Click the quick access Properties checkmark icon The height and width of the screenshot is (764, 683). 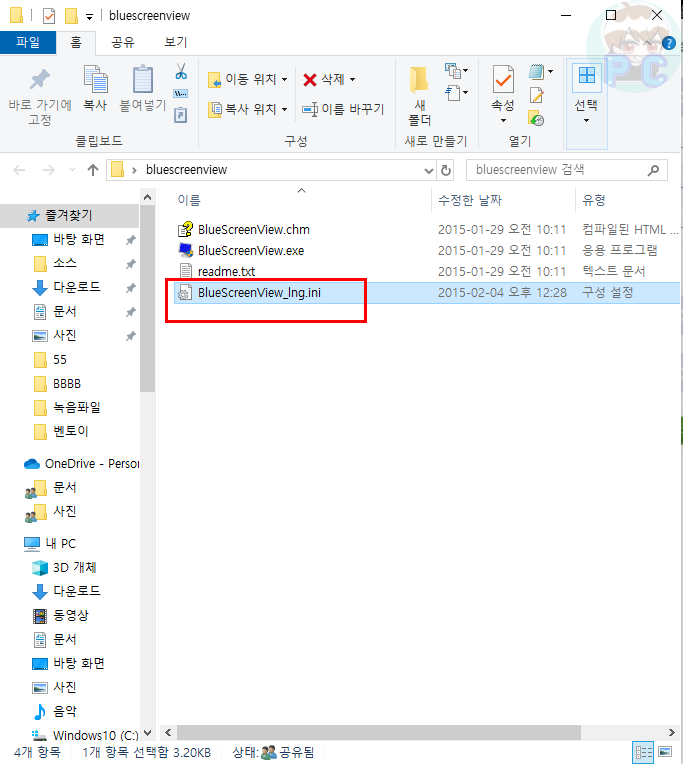49,16
